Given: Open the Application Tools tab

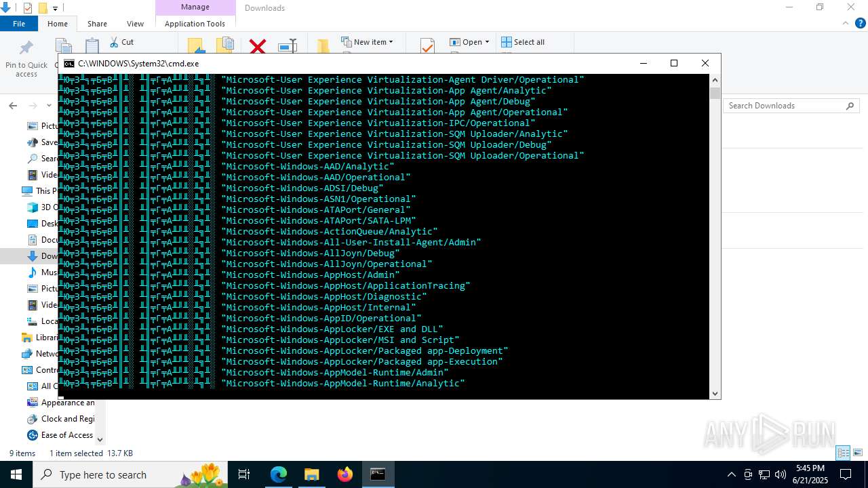Looking at the screenshot, I should click(x=195, y=24).
